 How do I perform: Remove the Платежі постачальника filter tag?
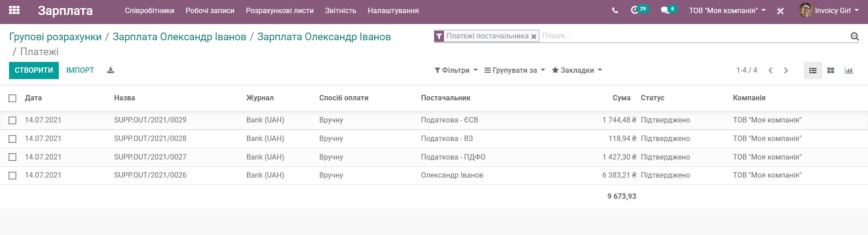(x=534, y=37)
